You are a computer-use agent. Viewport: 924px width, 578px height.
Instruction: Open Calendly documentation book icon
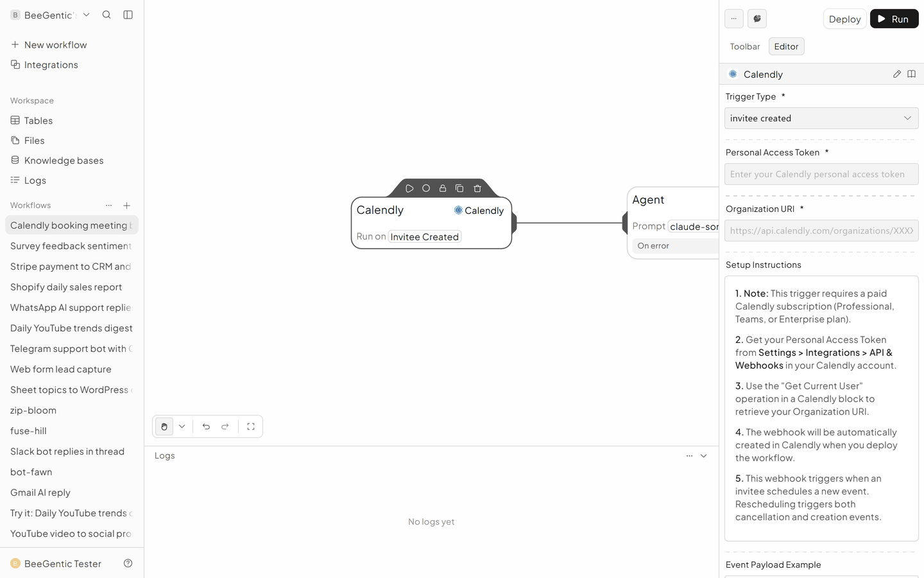click(x=911, y=74)
